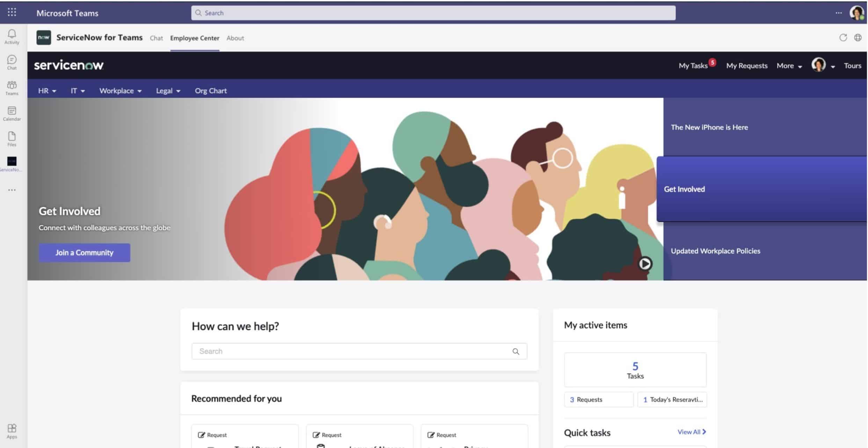
Task: Expand the HR navigation dropdown
Action: click(46, 90)
